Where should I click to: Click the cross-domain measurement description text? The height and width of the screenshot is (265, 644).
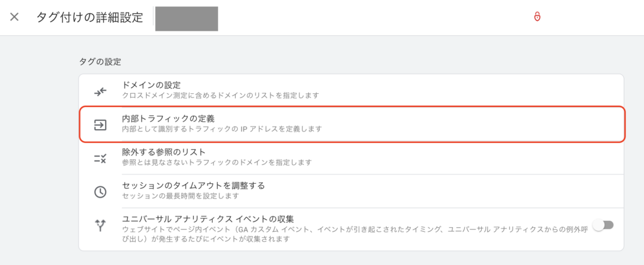[220, 96]
